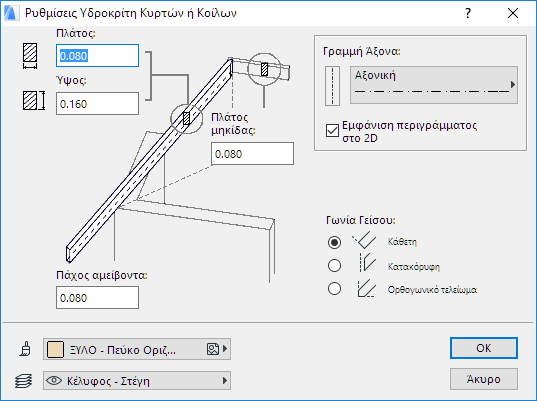This screenshot has height=401, width=537.
Task: Confirm settings with OK button
Action: [484, 348]
